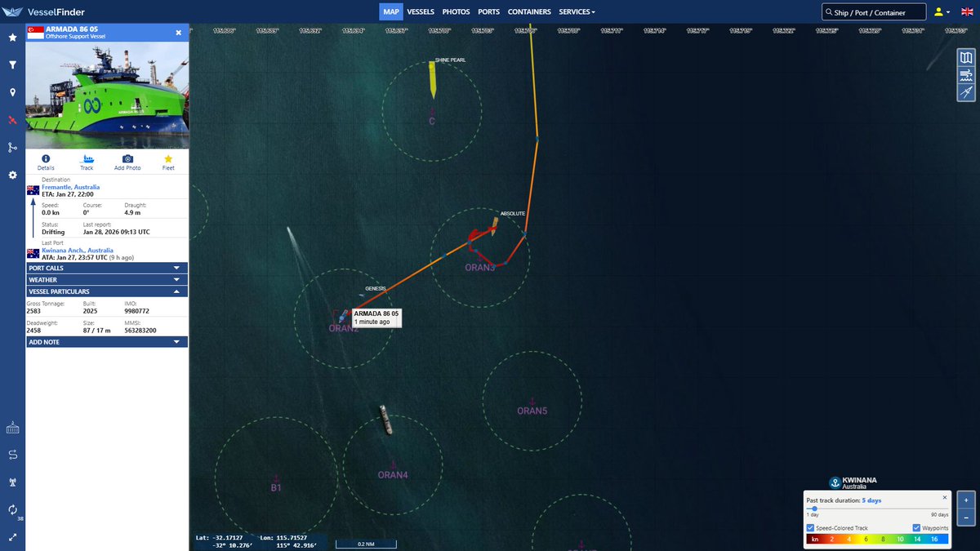
Task: Collapse the VESSEL PARTICULARS section
Action: pos(107,291)
